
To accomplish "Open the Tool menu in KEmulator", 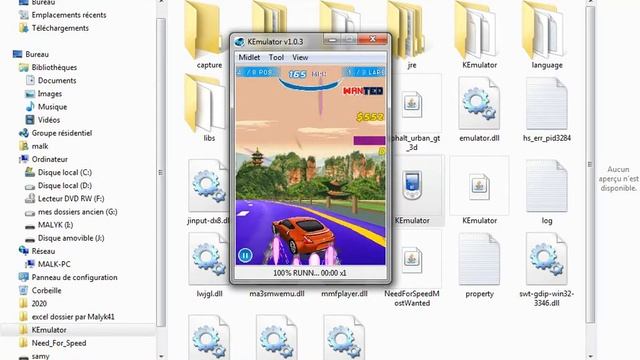I will [x=276, y=58].
